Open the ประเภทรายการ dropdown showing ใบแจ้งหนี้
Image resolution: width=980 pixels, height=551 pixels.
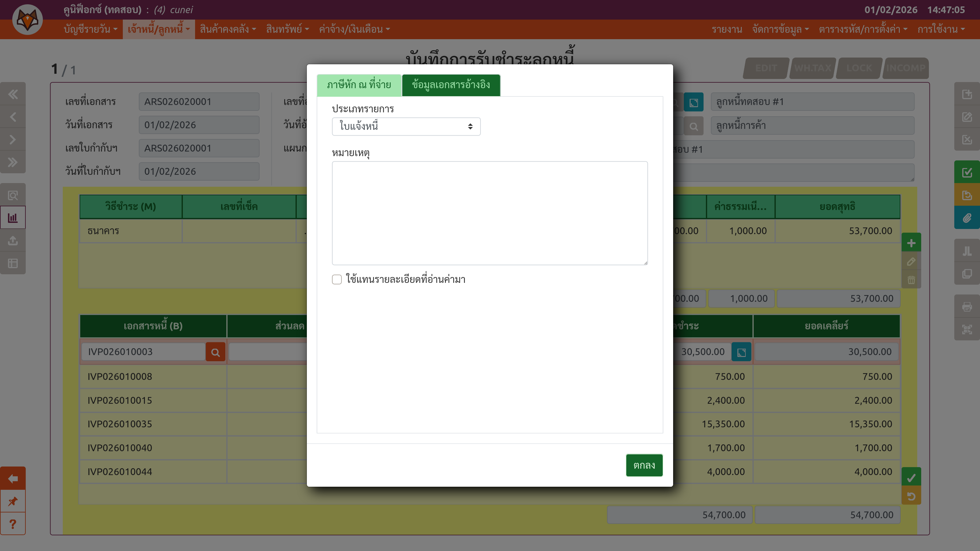[x=406, y=127]
